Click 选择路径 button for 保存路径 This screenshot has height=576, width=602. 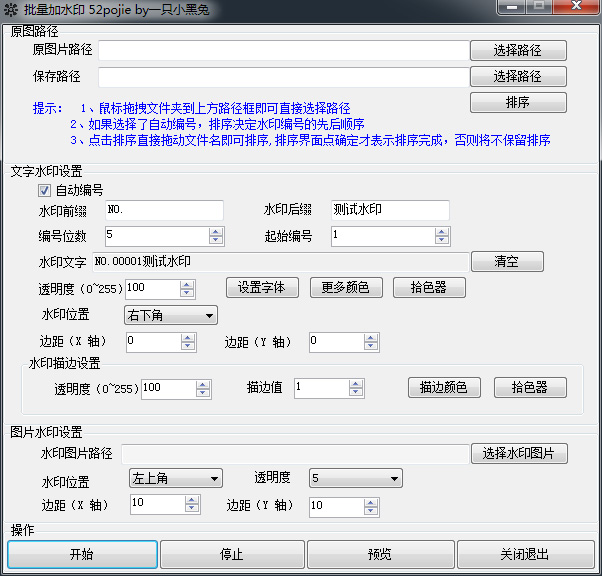(518, 76)
